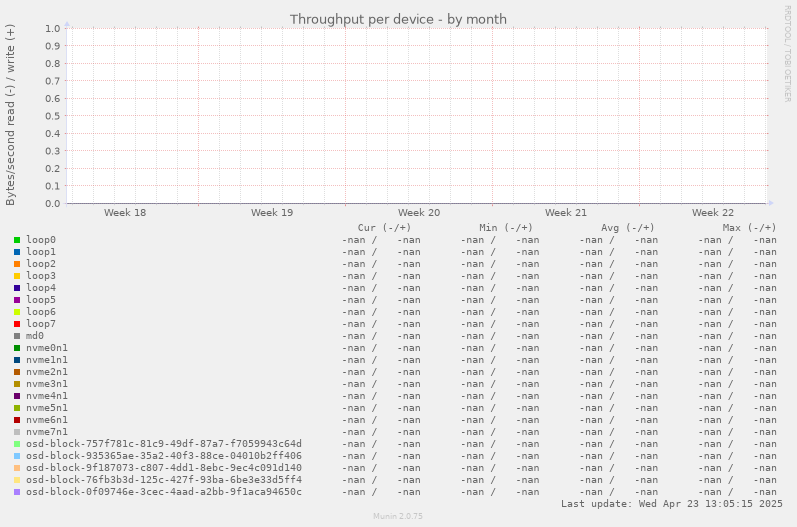797x527 pixels.
Task: Select the loop5 legend label
Action: point(41,300)
